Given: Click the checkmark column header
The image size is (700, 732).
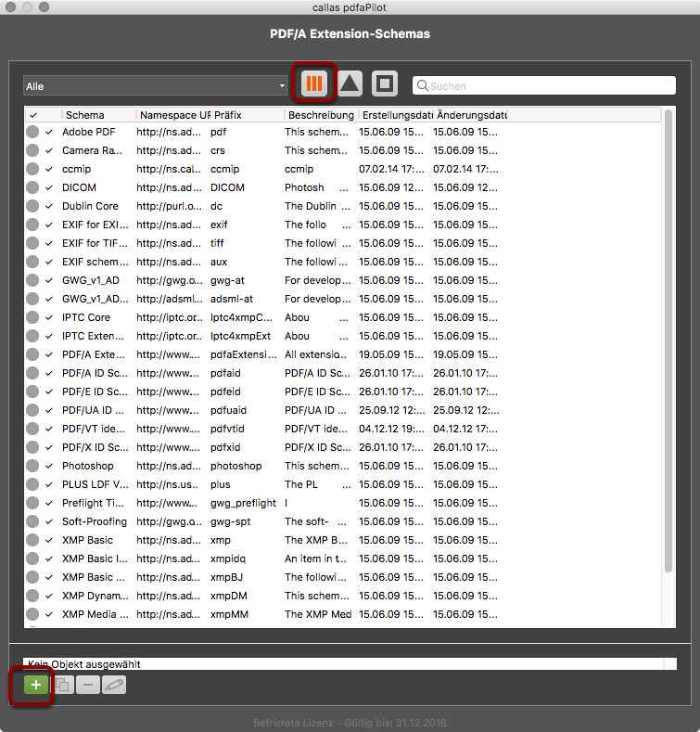Looking at the screenshot, I should [x=43, y=115].
